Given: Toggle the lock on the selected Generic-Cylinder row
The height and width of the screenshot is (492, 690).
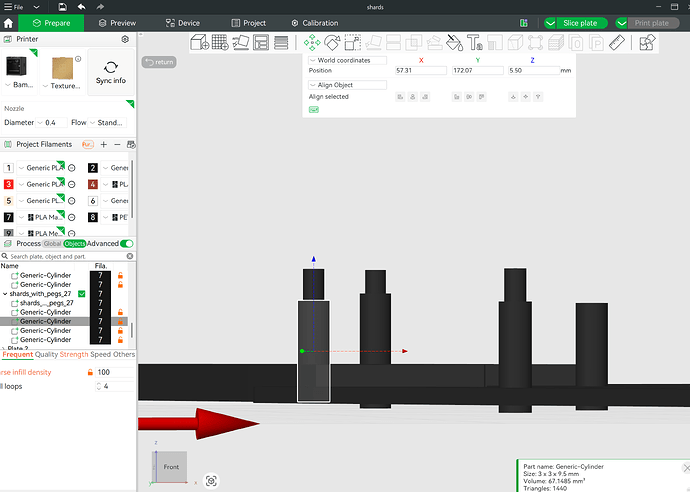Looking at the screenshot, I should click(x=120, y=321).
